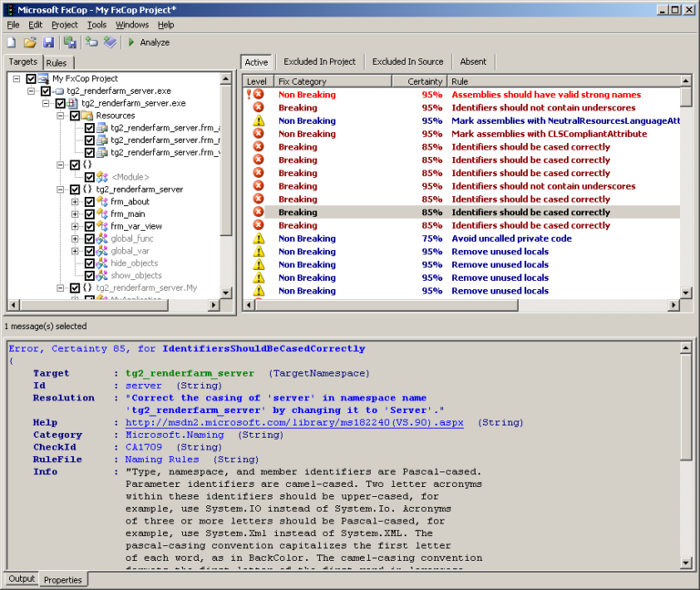The width and height of the screenshot is (700, 590).
Task: Sort by the Fix Category column header
Action: point(332,81)
